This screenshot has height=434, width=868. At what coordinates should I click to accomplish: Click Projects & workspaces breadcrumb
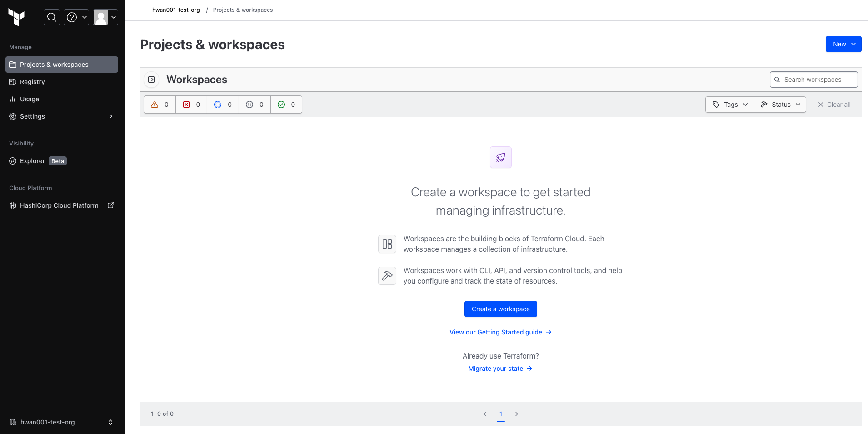coord(243,10)
